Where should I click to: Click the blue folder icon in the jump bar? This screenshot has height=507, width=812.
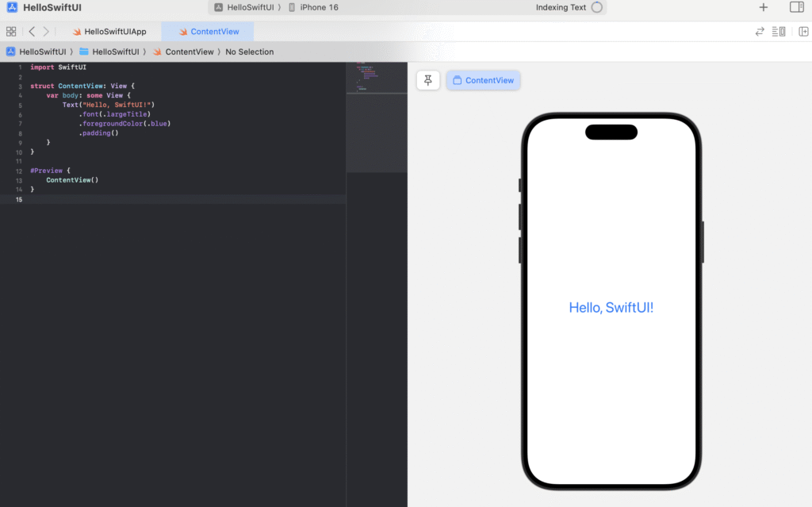point(83,52)
